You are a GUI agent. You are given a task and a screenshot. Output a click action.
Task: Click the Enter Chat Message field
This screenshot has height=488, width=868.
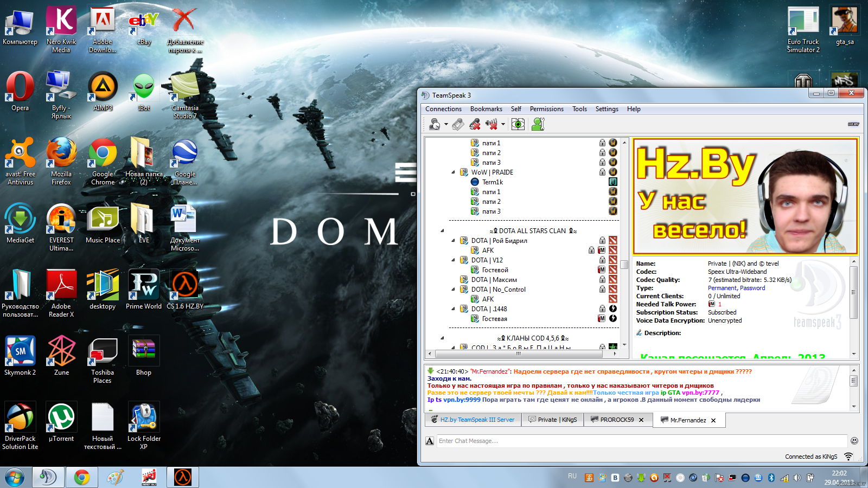pos(642,441)
